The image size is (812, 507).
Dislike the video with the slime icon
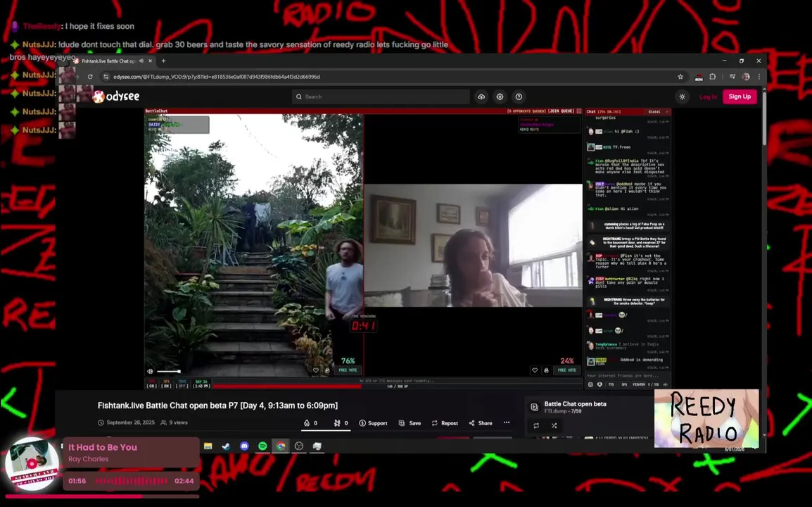[x=341, y=423]
